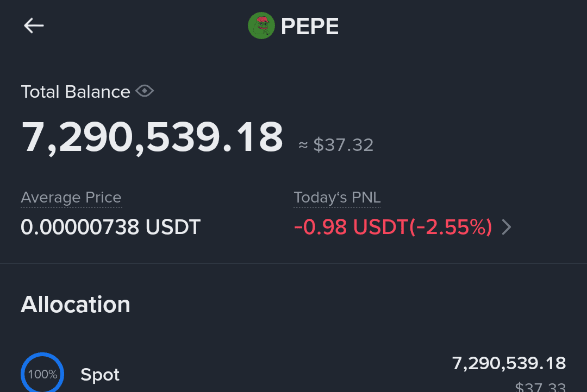Click the ≈ $37.32 fiat estimate
This screenshot has width=587, height=392.
(336, 145)
